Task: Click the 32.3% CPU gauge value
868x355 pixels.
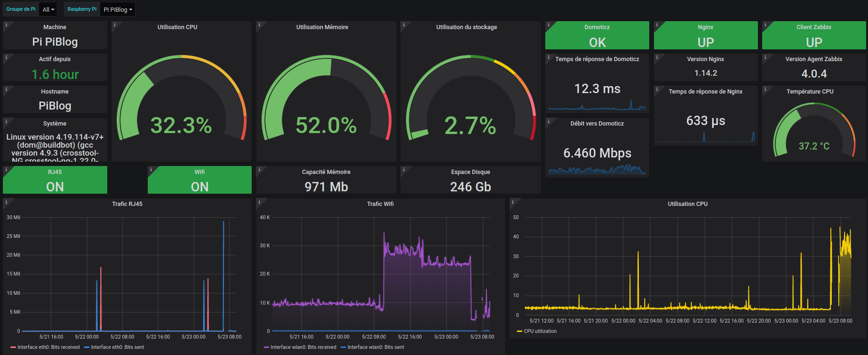Action: 181,126
